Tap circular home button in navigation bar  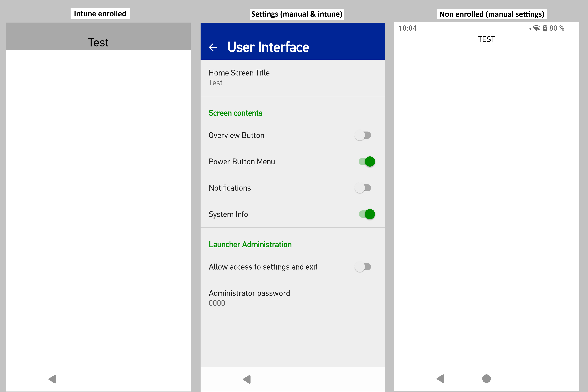click(x=486, y=379)
